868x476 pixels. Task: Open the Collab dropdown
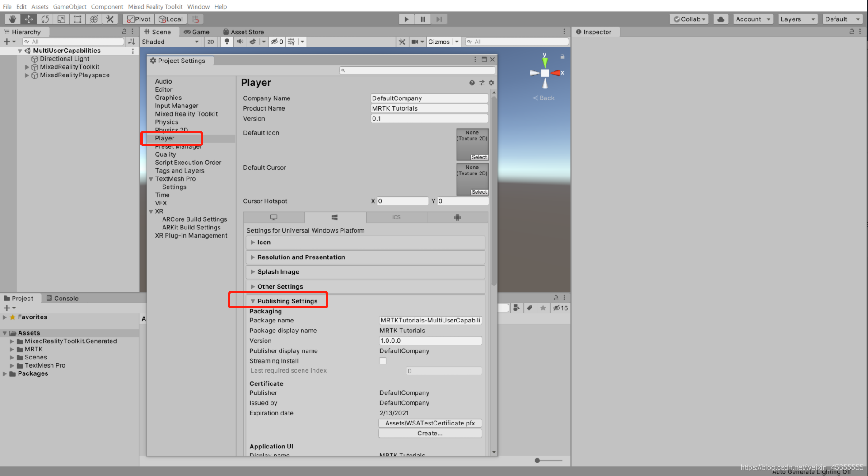click(689, 19)
